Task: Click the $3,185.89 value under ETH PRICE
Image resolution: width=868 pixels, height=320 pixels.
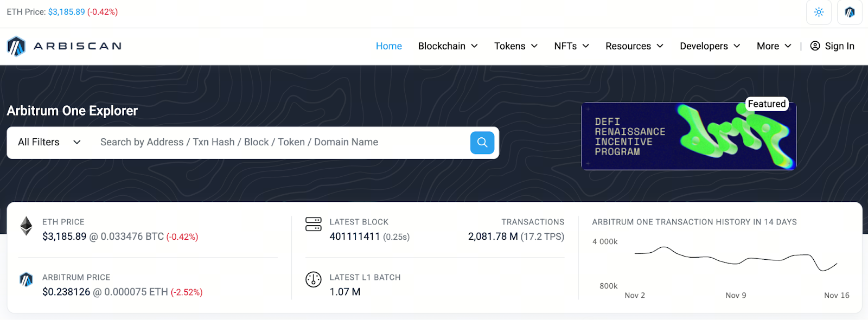Action: click(65, 236)
